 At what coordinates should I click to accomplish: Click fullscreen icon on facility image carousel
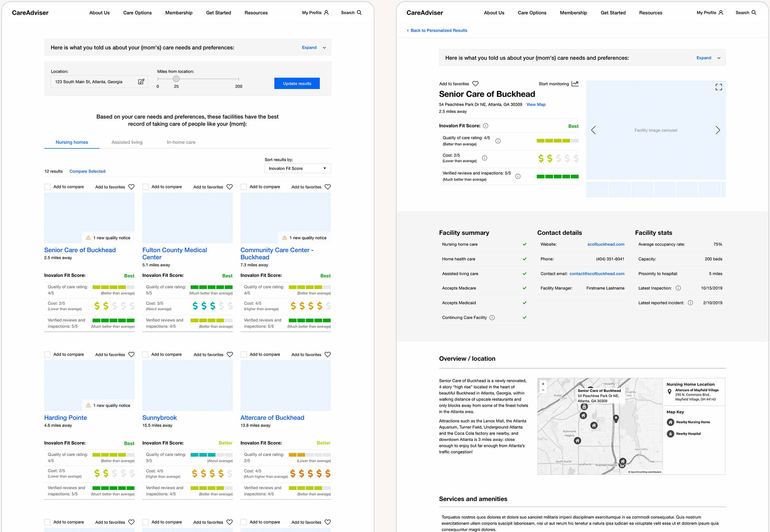tap(719, 87)
